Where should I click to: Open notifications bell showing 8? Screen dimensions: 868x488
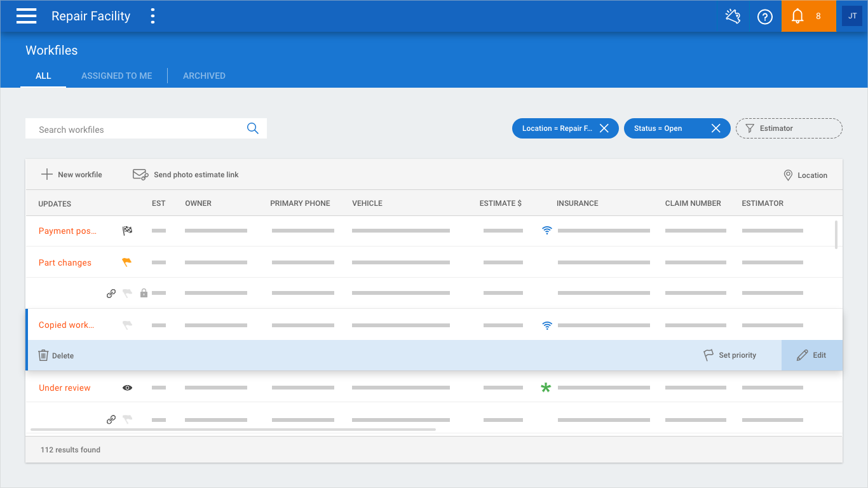[x=809, y=16]
